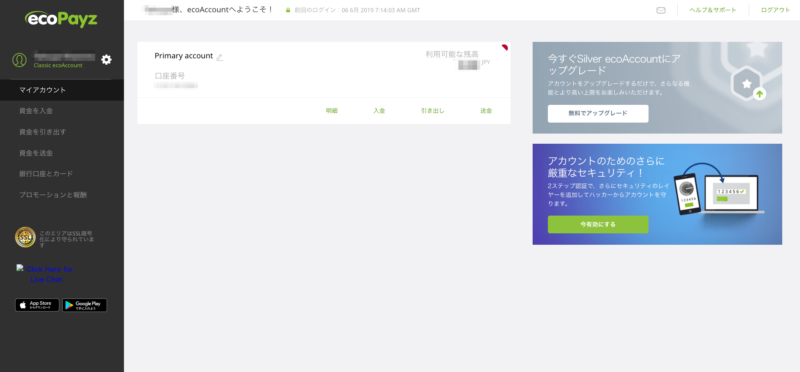Click the messages envelope icon

pos(661,10)
